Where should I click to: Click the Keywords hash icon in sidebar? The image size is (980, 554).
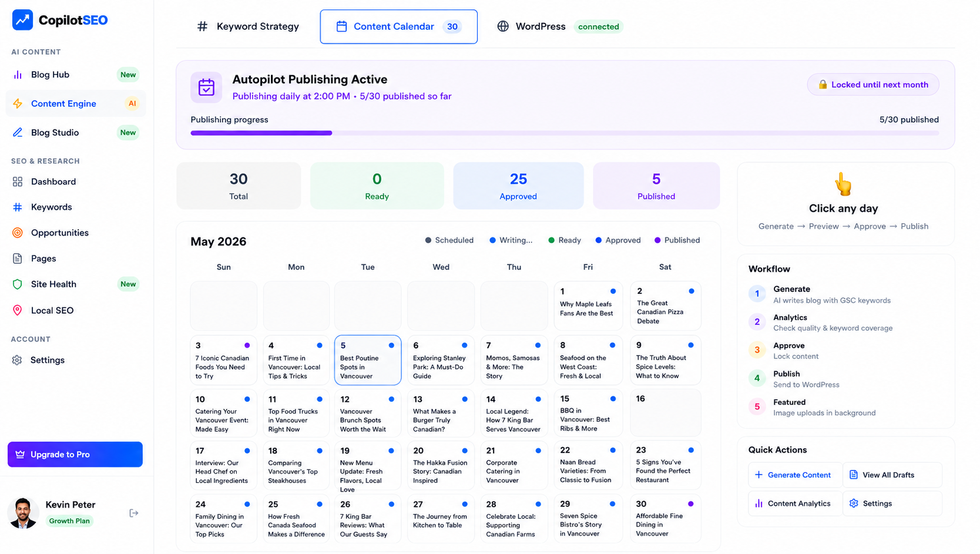tap(18, 207)
